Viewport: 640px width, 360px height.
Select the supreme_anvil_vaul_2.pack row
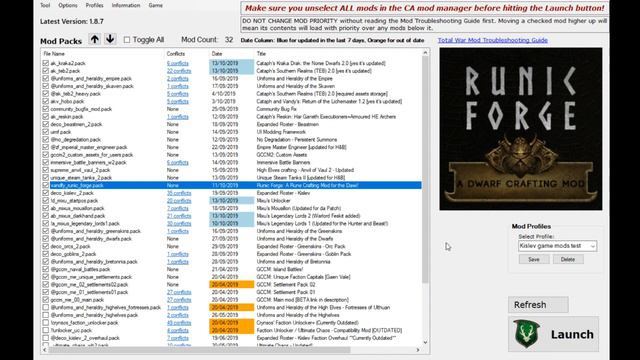[231, 170]
